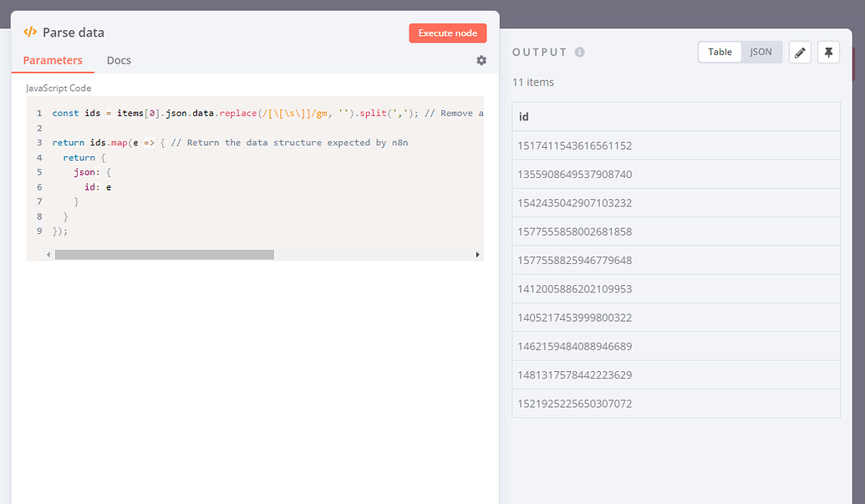Click line 3 of the JavaScript code
The image size is (865, 504).
click(209, 142)
